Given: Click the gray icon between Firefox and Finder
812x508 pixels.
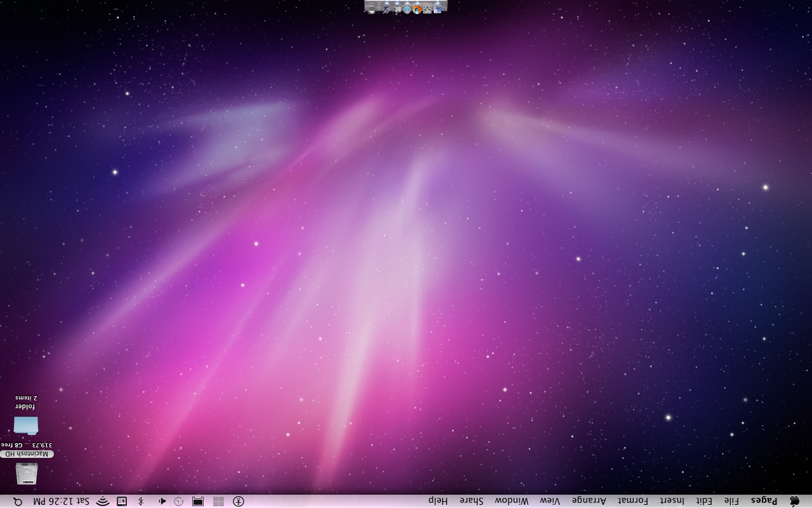Looking at the screenshot, I should click(427, 10).
